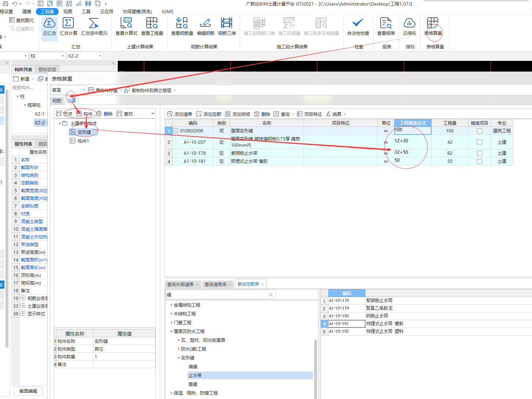Open the 查询 dropdown arrow in toolbar
This screenshot has height=399, width=532.
[x=293, y=114]
